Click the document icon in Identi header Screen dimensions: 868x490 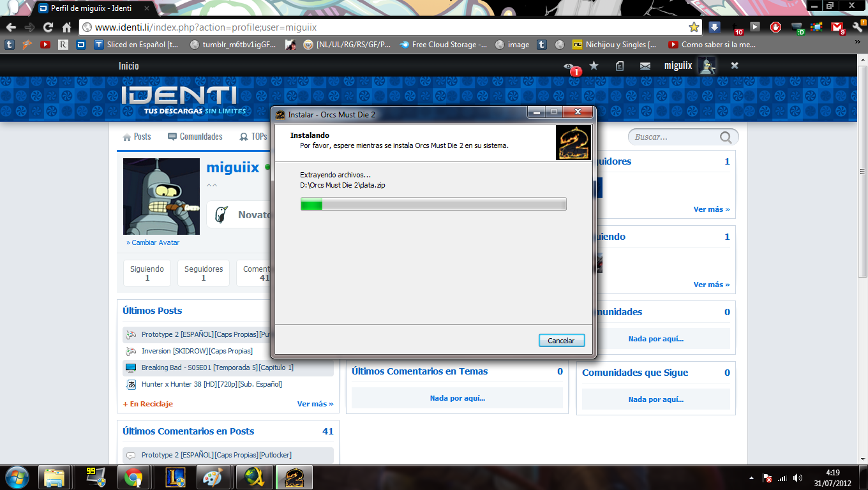(x=620, y=66)
